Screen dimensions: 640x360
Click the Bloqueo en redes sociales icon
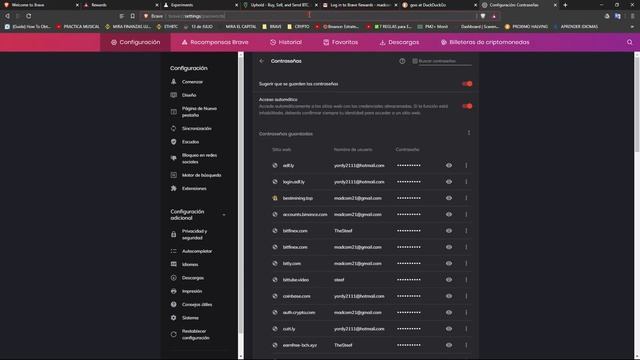173,158
